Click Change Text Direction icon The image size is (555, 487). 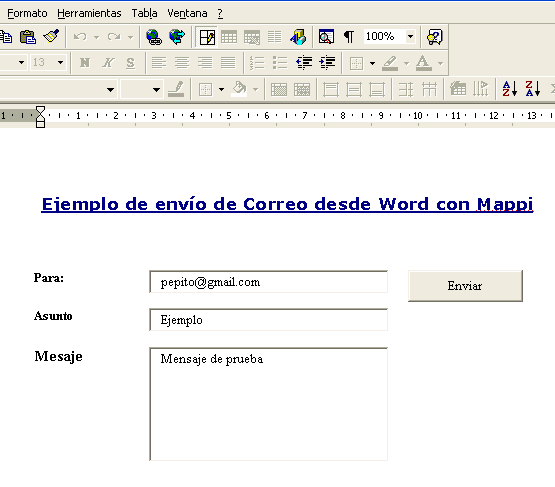click(x=481, y=89)
